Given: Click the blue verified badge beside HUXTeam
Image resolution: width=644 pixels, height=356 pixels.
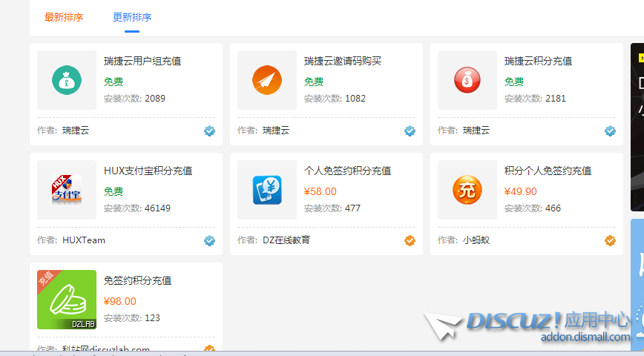Looking at the screenshot, I should pos(209,240).
